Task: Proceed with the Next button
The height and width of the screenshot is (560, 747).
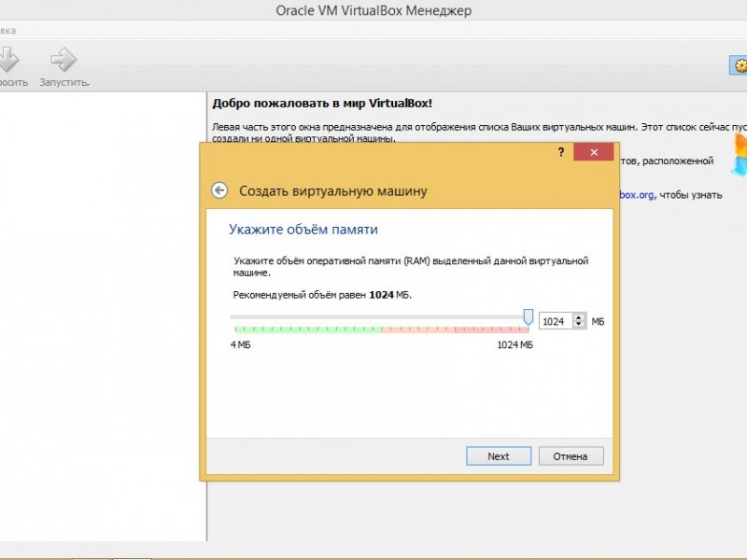Action: pos(499,456)
